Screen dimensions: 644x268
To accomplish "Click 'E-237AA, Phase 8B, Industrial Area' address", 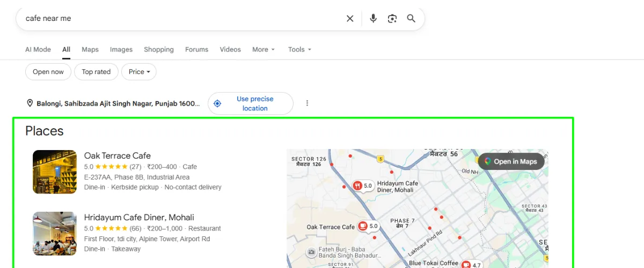I will tap(137, 177).
